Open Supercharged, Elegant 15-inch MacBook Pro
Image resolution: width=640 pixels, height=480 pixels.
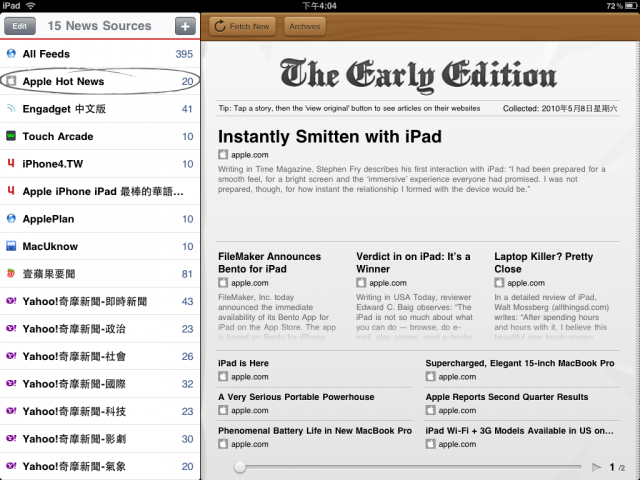520,363
